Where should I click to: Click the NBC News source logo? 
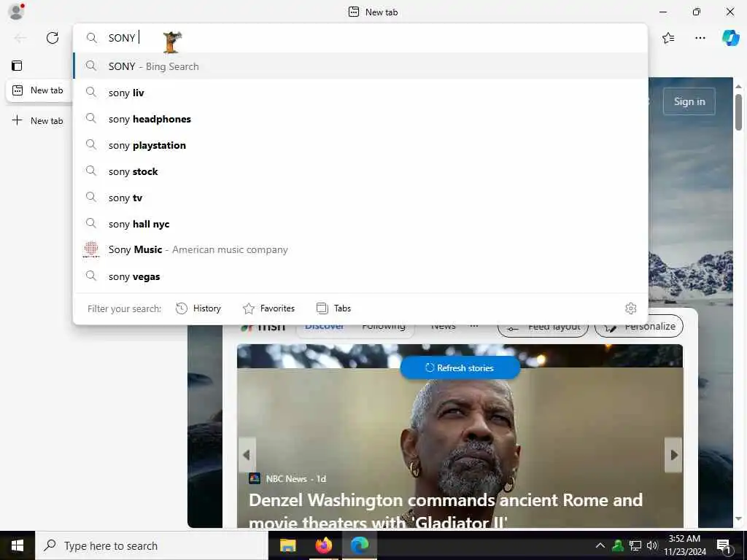(255, 478)
